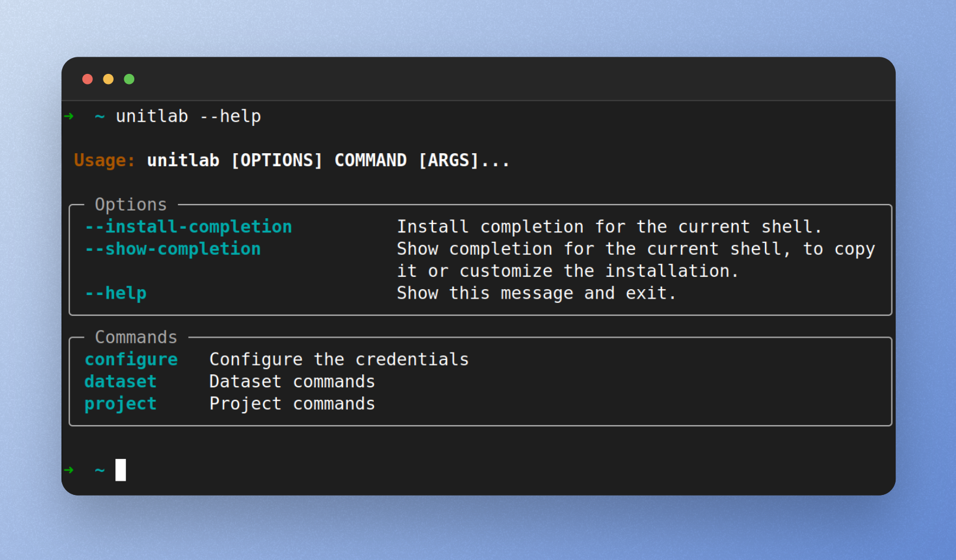Select the --show-completion option text

pos(173,249)
